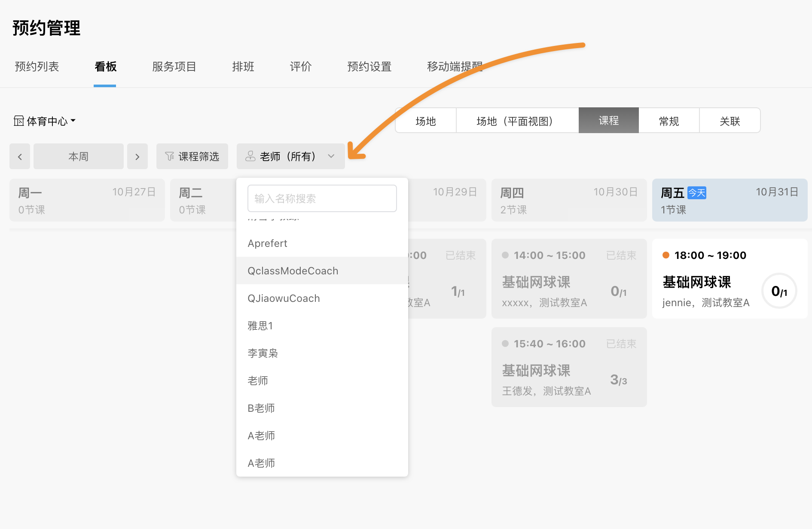The width and height of the screenshot is (812, 529).
Task: Choose 李寅枭 in the teacher dropdown
Action: coord(263,353)
